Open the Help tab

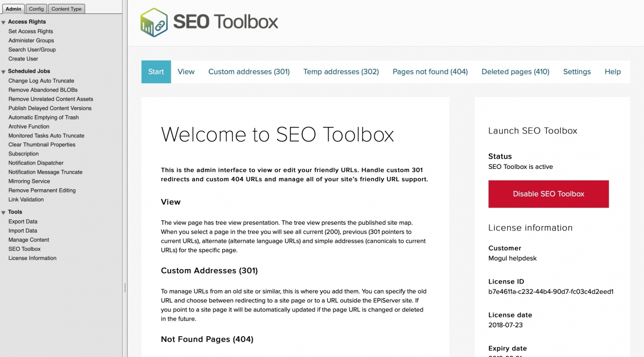pos(612,71)
